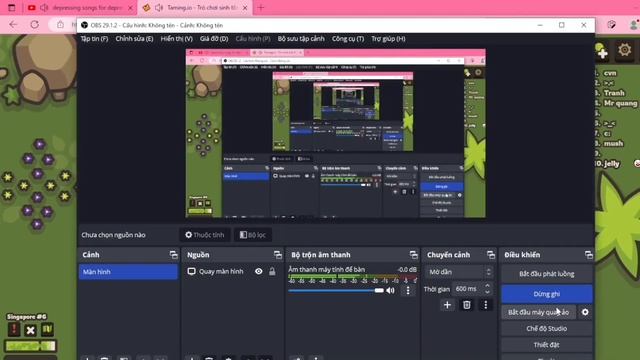Undock the Cảnh panel icon
This screenshot has width=640, height=360.
[173, 255]
